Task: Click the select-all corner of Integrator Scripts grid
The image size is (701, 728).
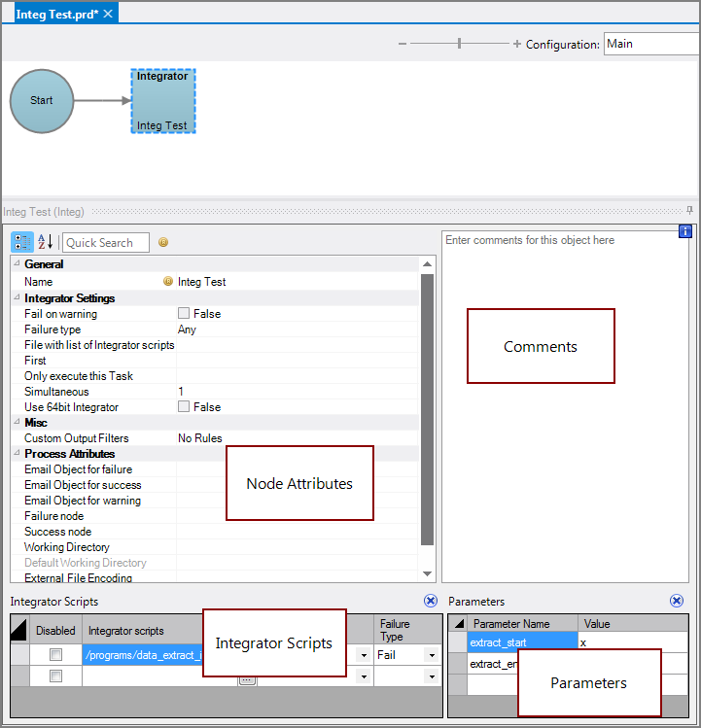Action: 19,630
